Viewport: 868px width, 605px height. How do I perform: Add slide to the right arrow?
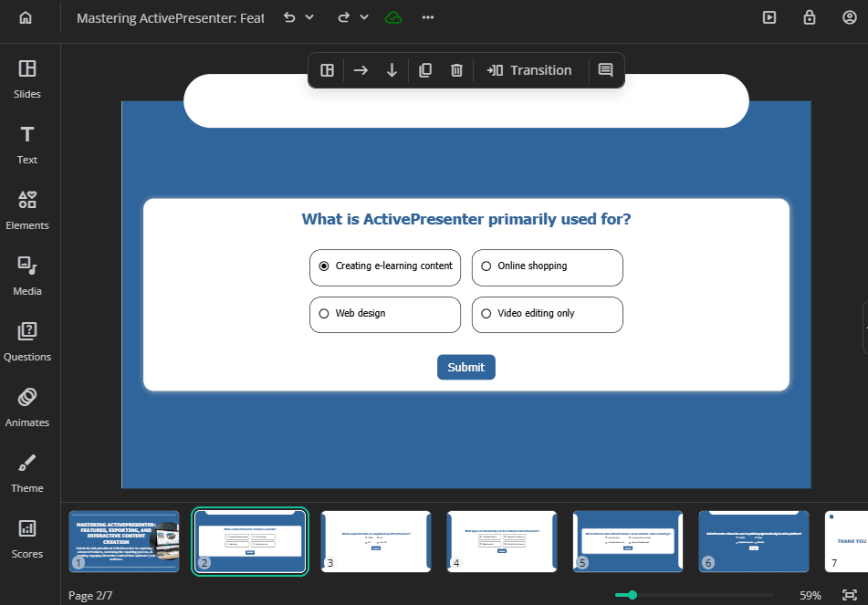pyautogui.click(x=361, y=70)
